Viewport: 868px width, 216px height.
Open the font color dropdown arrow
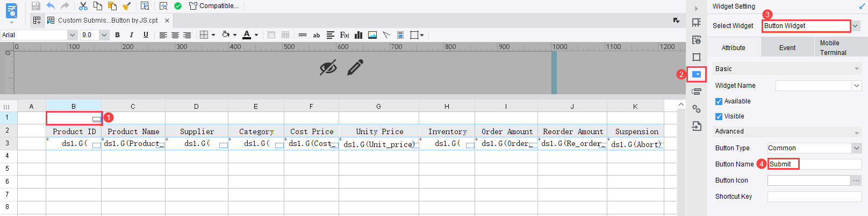point(256,35)
